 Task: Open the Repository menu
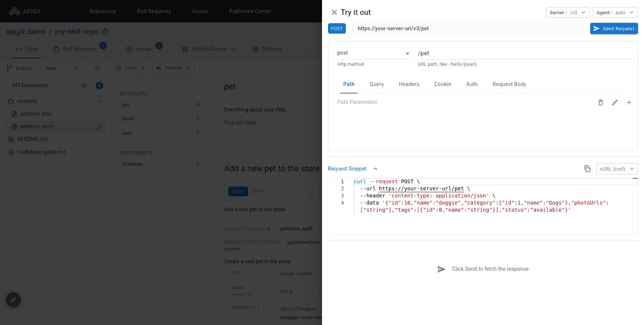pyautogui.click(x=103, y=11)
